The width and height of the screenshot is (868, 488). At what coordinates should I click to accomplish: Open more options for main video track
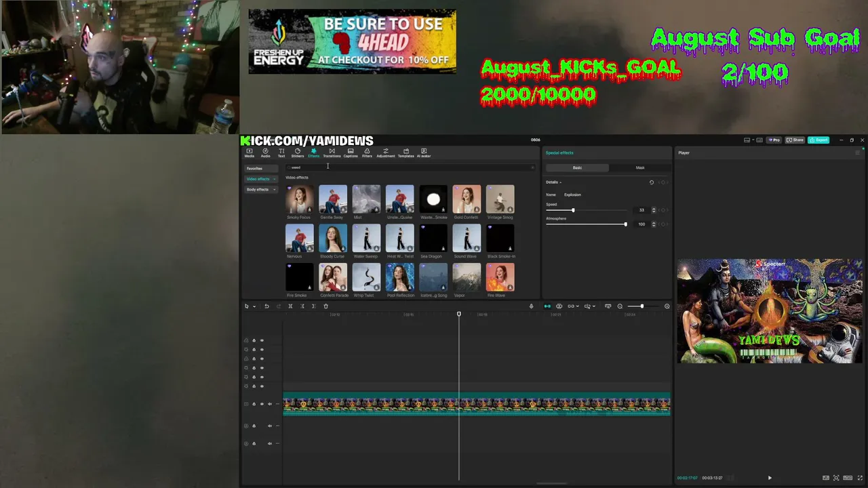(x=277, y=404)
